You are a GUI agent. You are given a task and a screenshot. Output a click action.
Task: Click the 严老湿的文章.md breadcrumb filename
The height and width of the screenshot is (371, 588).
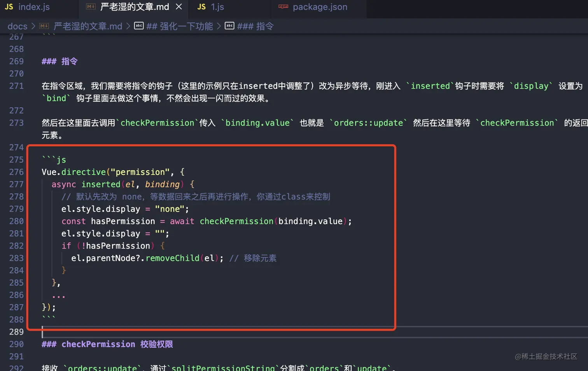click(87, 26)
